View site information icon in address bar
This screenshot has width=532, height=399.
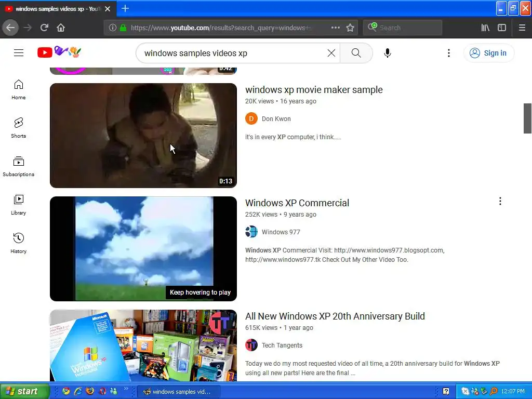113,28
